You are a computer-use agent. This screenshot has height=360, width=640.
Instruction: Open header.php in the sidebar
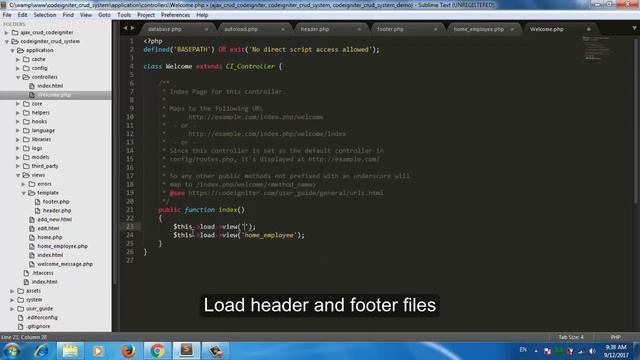(57, 211)
